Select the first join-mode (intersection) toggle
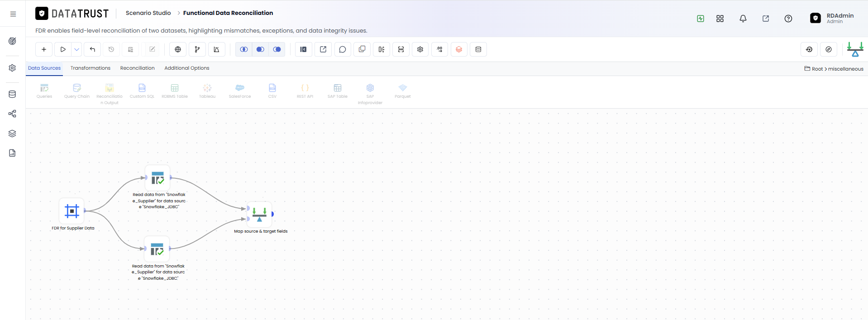Image resolution: width=868 pixels, height=320 pixels. click(x=244, y=49)
